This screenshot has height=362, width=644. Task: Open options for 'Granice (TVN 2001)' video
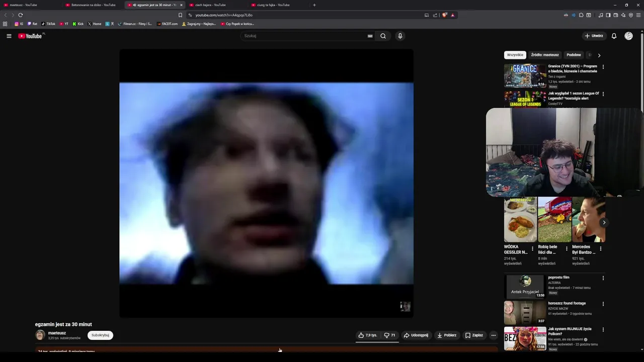tap(603, 67)
